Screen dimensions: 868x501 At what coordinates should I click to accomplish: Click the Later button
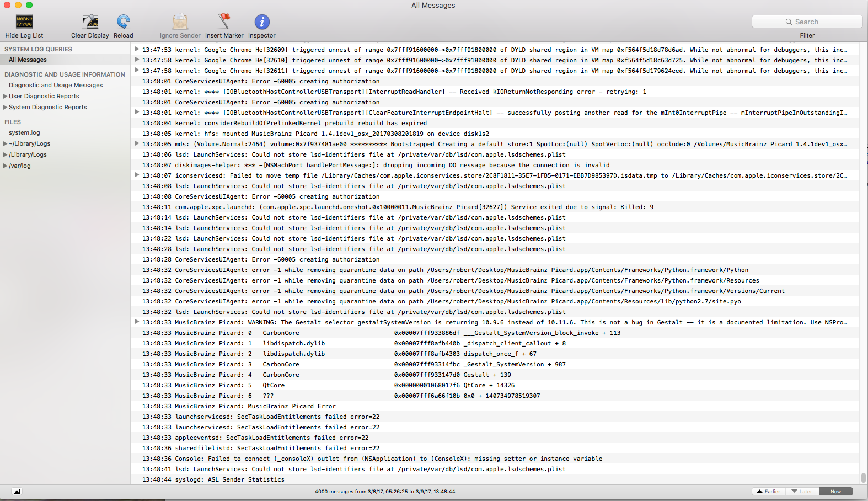[x=802, y=491]
